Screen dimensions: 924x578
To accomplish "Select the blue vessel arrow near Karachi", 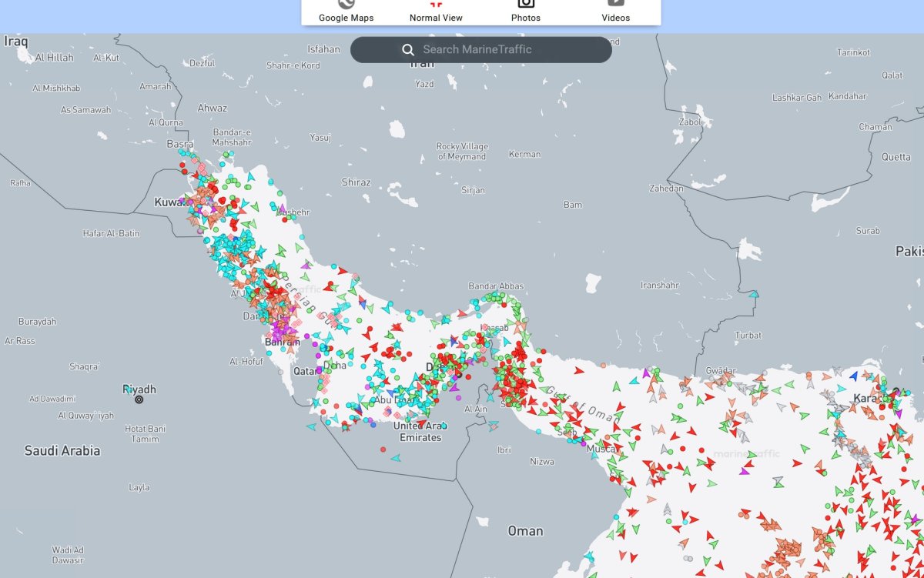I will click(853, 376).
